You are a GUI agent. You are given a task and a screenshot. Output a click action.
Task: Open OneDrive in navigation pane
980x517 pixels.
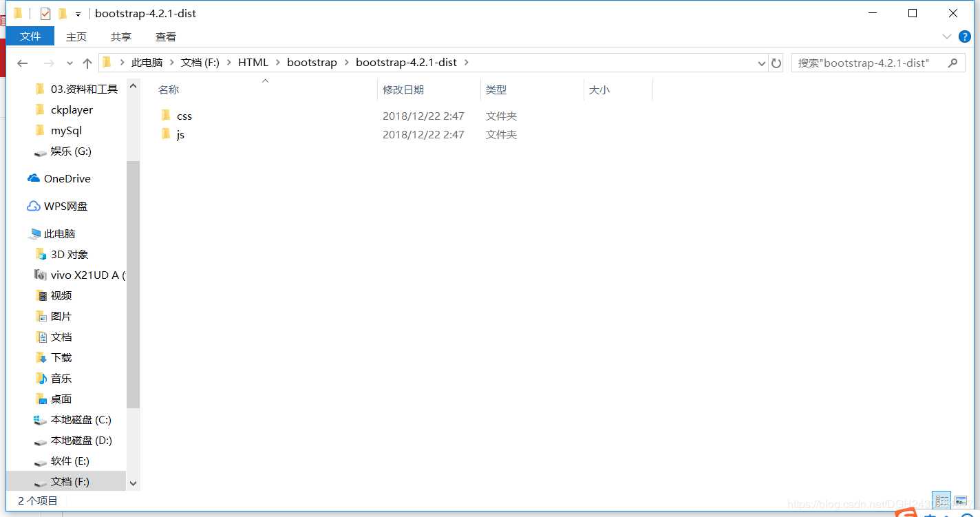(x=67, y=178)
